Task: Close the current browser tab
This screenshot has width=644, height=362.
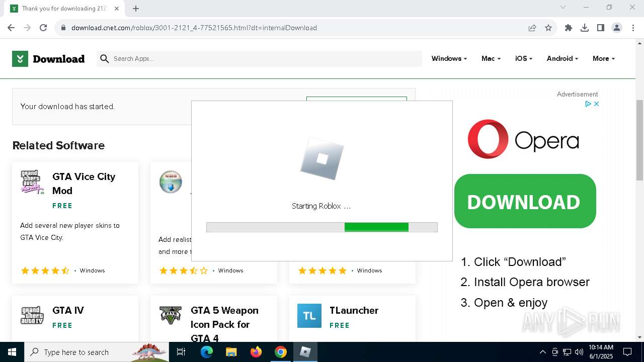Action: [x=117, y=9]
